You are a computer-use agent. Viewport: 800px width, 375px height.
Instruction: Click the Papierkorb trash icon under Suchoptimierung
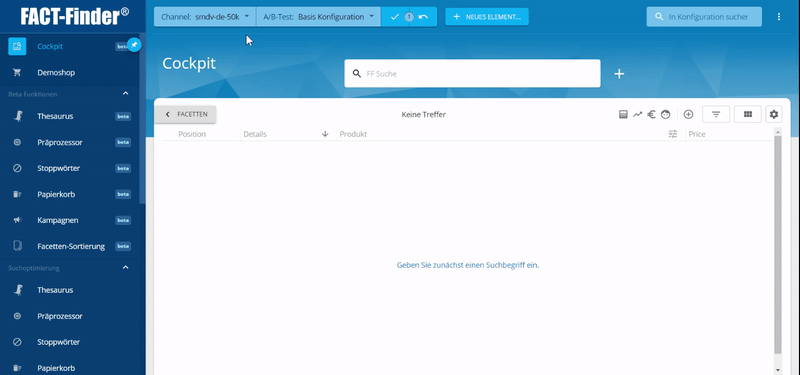click(17, 368)
